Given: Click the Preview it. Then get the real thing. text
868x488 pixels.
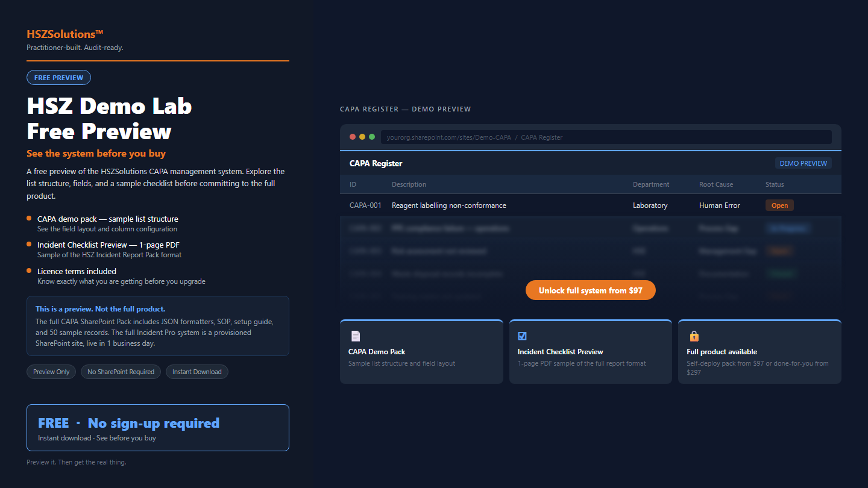Looking at the screenshot, I should (x=77, y=463).
